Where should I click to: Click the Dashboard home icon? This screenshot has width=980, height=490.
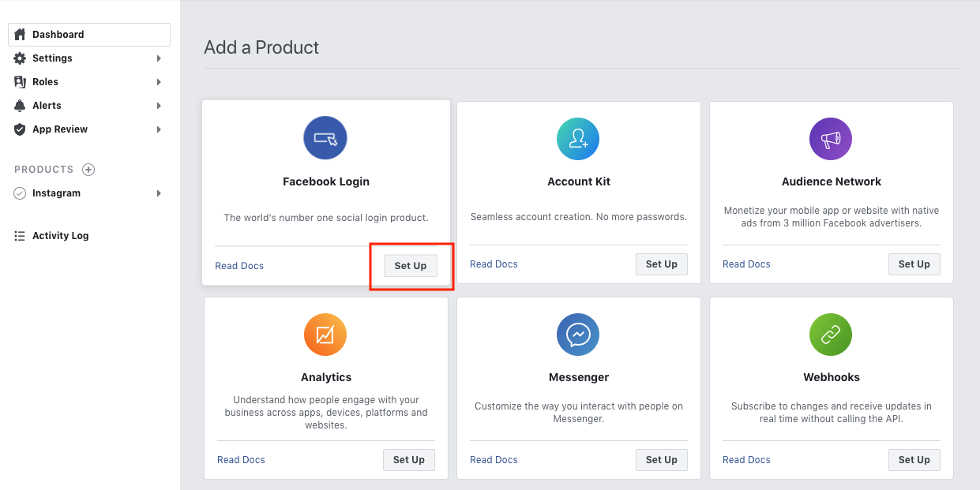(21, 35)
